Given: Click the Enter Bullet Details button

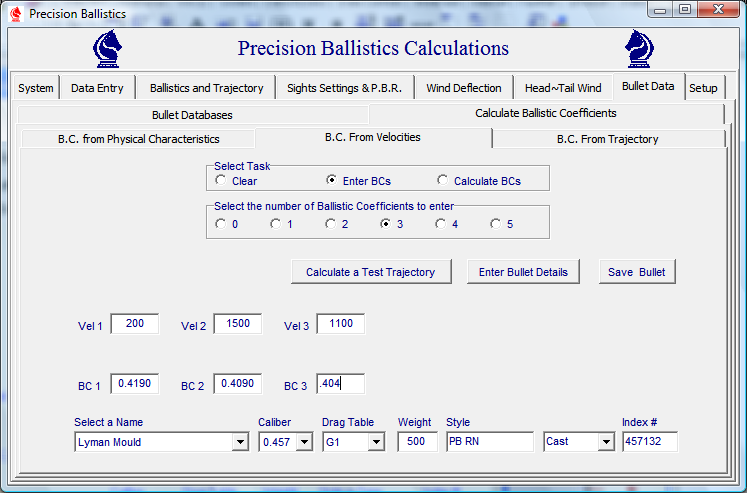Looking at the screenshot, I should click(x=523, y=272).
